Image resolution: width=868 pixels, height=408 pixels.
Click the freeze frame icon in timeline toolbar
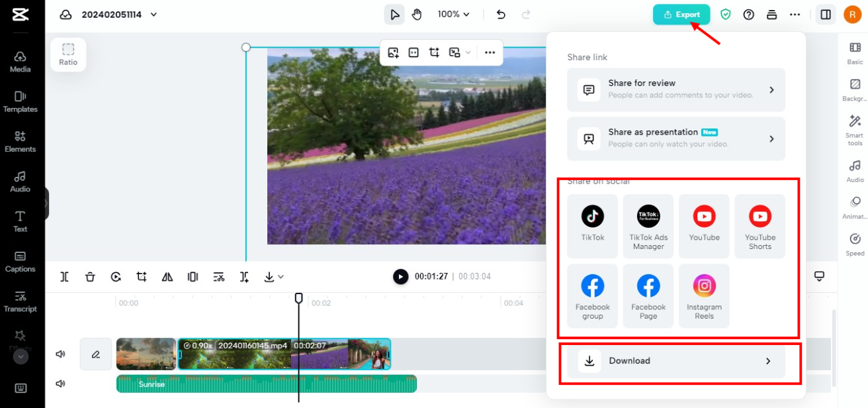193,277
